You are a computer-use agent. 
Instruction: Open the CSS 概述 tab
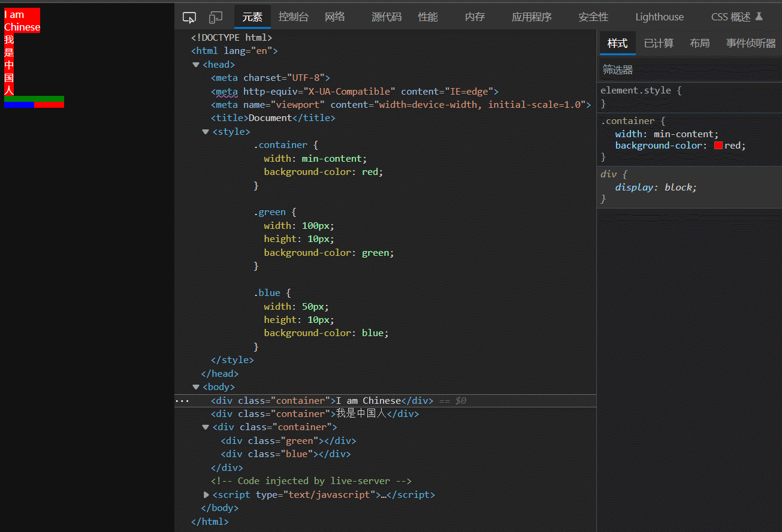[731, 17]
